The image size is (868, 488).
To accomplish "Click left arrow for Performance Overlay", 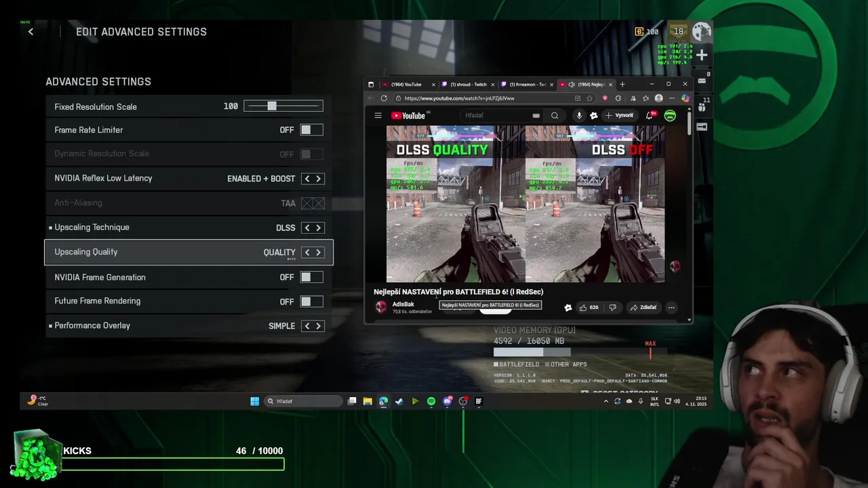I will tap(307, 326).
